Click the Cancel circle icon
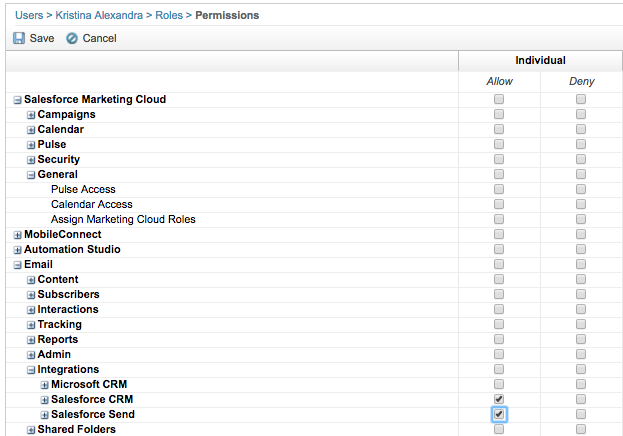This screenshot has height=436, width=623. pyautogui.click(x=72, y=38)
